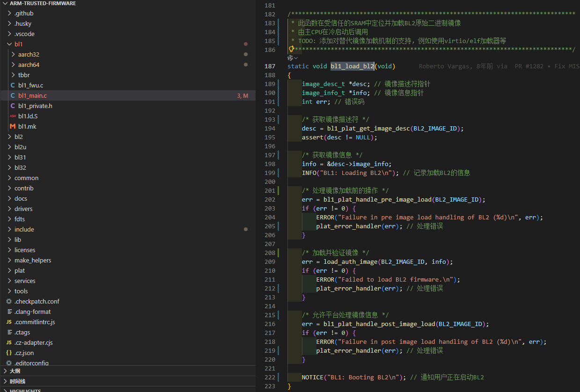Image resolution: width=580 pixels, height=392 pixels.
Task: Expand the bl31 folder
Action: (x=10, y=157)
